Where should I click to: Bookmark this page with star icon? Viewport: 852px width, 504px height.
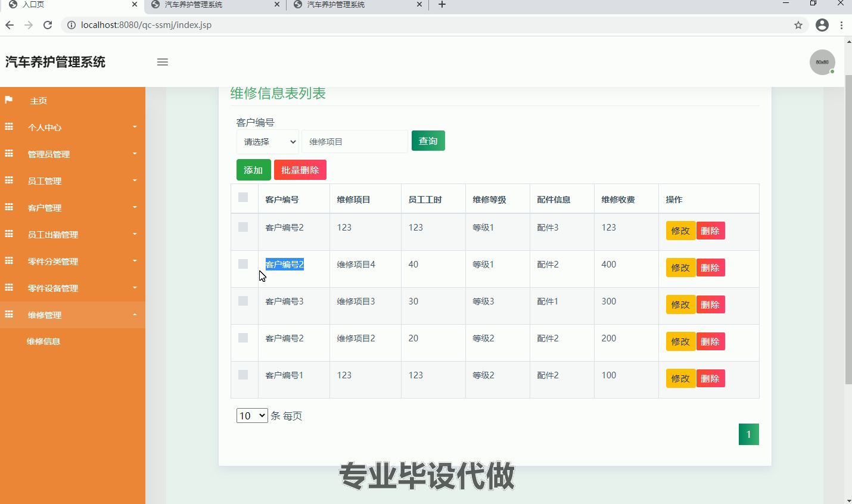coord(798,25)
